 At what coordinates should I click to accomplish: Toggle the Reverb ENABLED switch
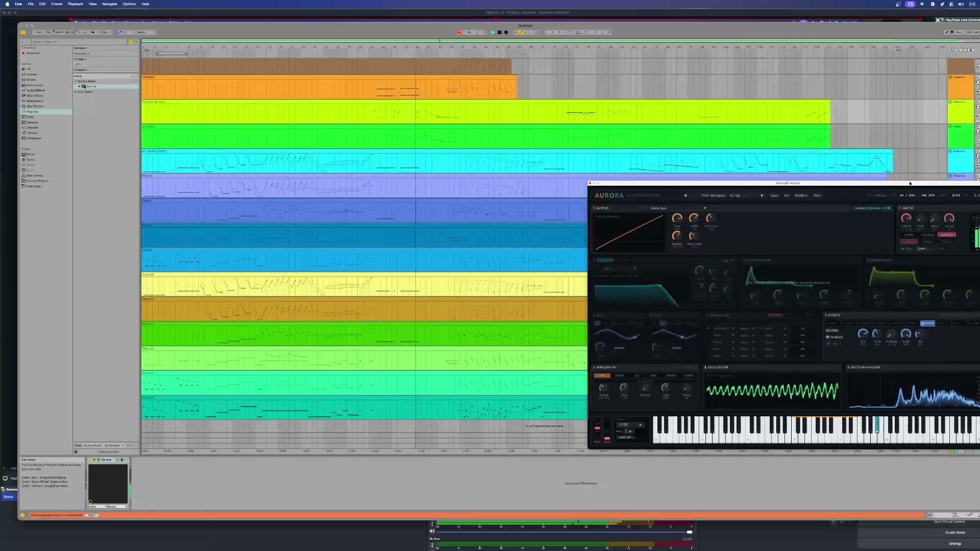pyautogui.click(x=835, y=337)
